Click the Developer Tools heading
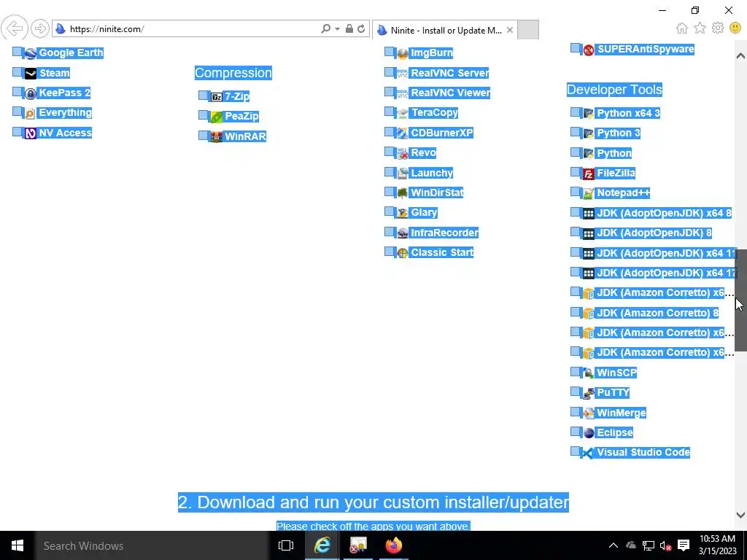 pyautogui.click(x=614, y=90)
